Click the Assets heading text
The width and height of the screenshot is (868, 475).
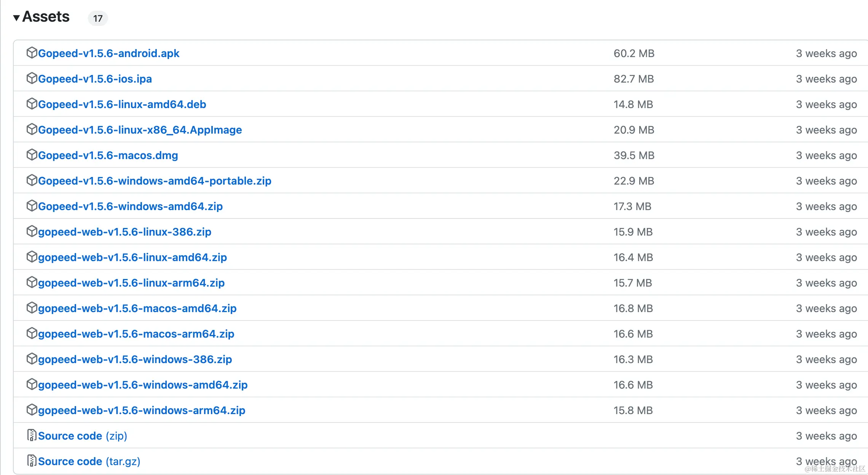coord(46,17)
